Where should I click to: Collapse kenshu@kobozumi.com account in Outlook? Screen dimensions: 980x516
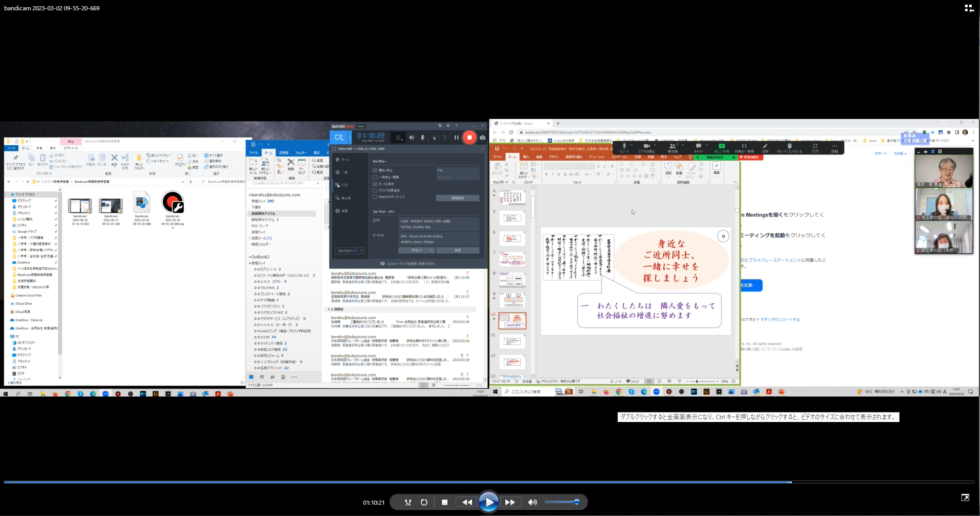pyautogui.click(x=250, y=195)
